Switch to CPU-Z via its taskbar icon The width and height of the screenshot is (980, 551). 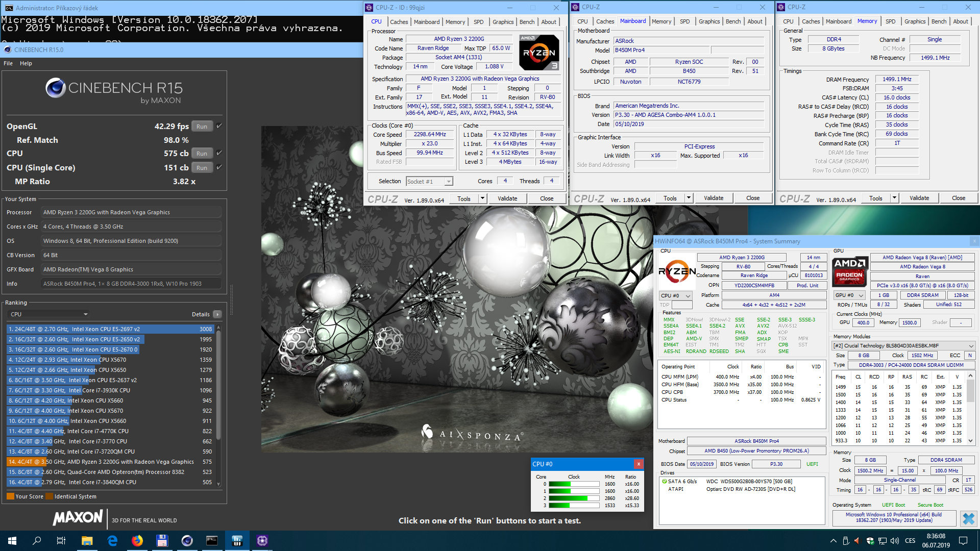coord(262,541)
